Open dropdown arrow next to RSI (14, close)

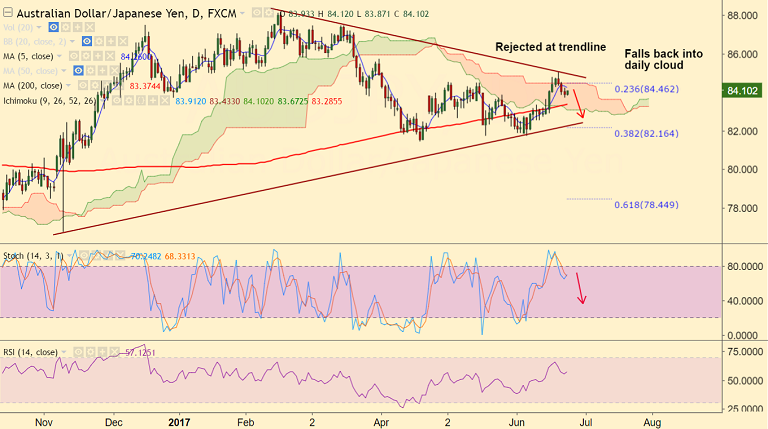pos(64,352)
